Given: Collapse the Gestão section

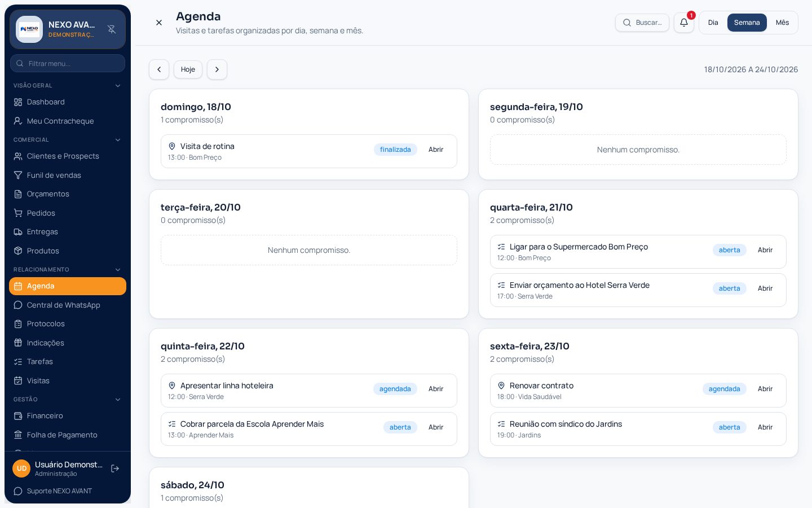Looking at the screenshot, I should (118, 400).
